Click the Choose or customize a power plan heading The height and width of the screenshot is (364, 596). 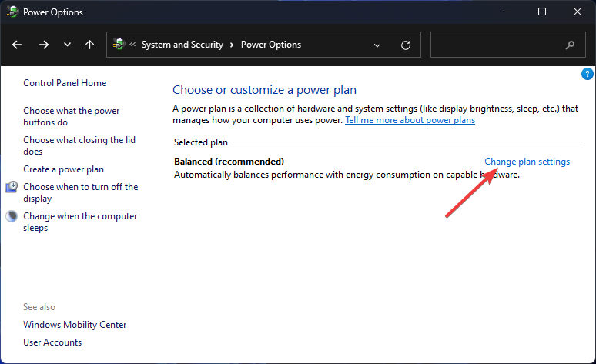(x=265, y=90)
